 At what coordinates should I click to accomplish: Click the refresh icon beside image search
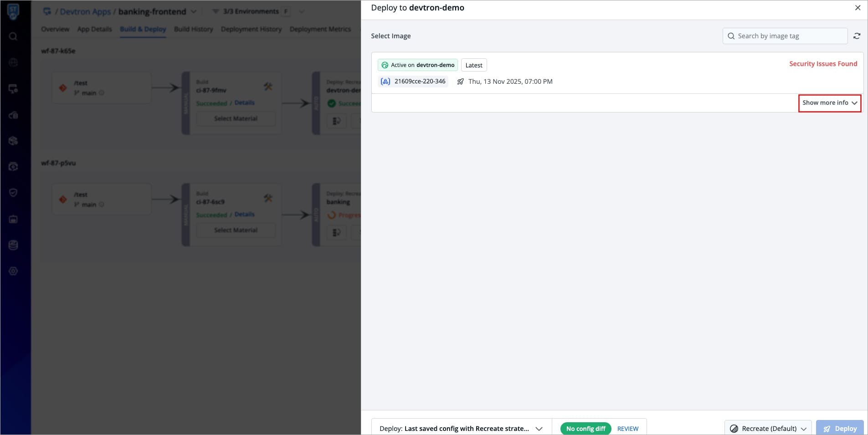tap(857, 36)
